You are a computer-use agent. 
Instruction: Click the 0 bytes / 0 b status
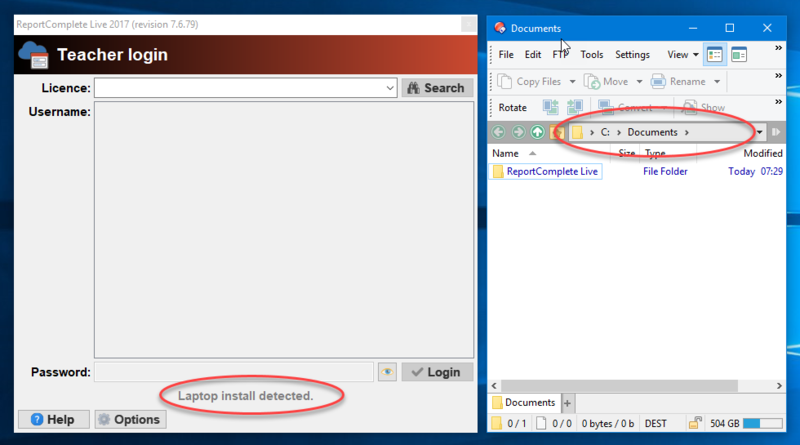coord(608,424)
